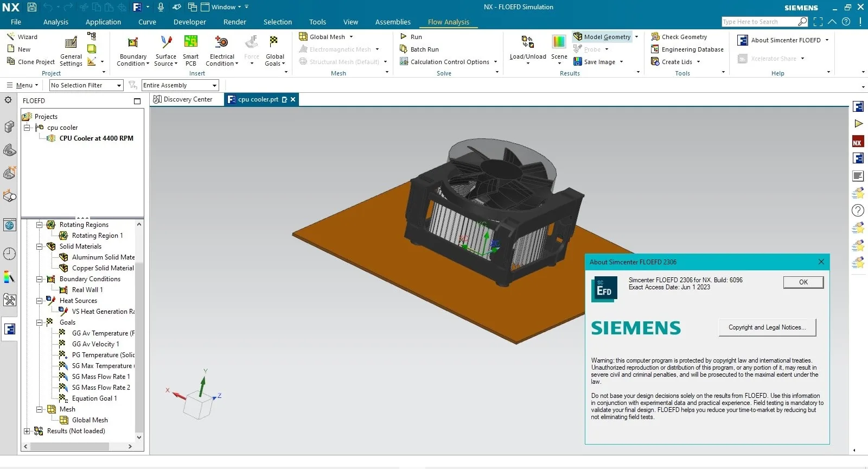This screenshot has height=469, width=868.
Task: Switch to the Assemblies ribbon tab
Action: [x=393, y=22]
